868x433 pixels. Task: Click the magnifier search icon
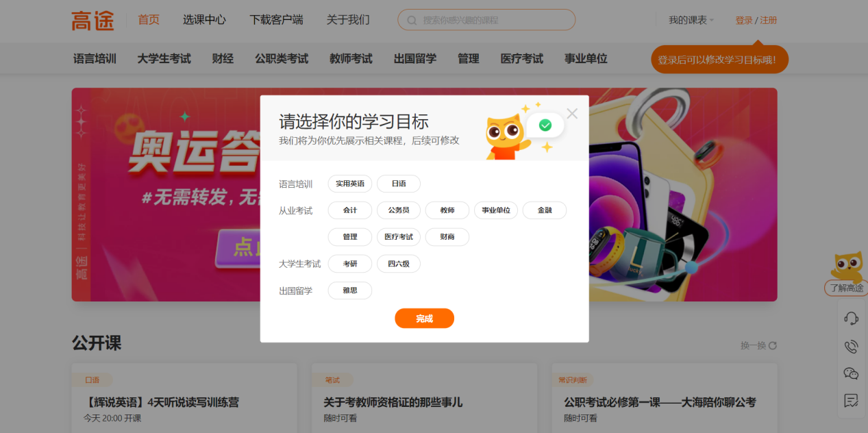(x=412, y=21)
